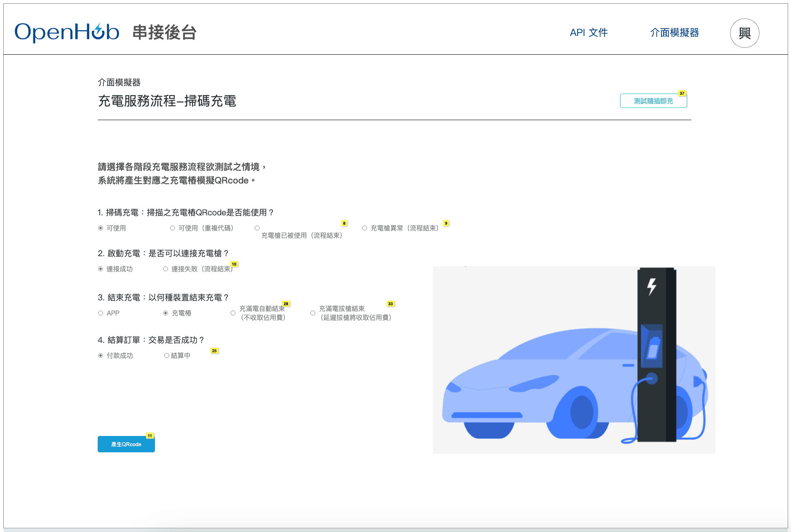Image resolution: width=791 pixels, height=532 pixels.
Task: Click the OpenHub logo
Action: point(67,32)
